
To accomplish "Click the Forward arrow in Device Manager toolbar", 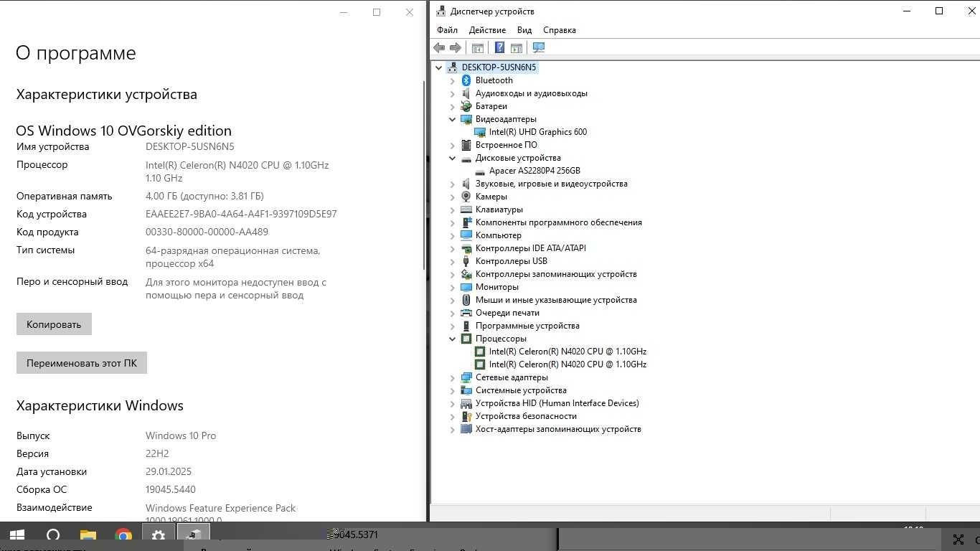I will coord(455,47).
